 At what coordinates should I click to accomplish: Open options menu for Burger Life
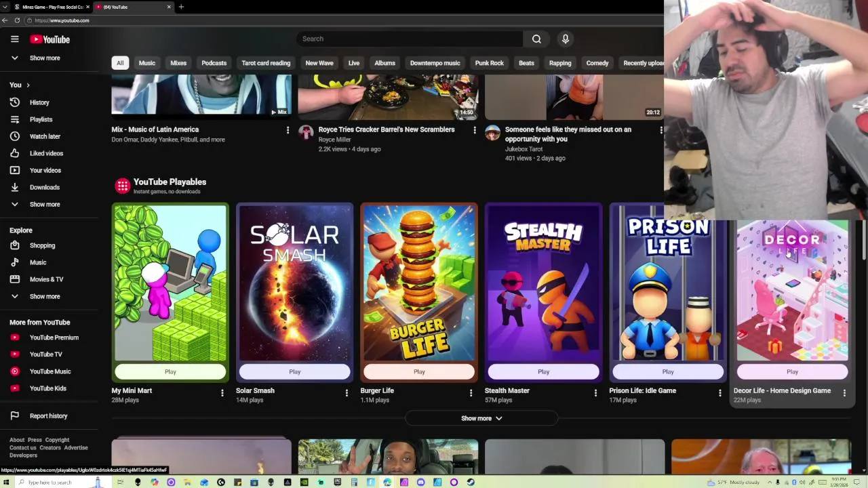pos(471,392)
